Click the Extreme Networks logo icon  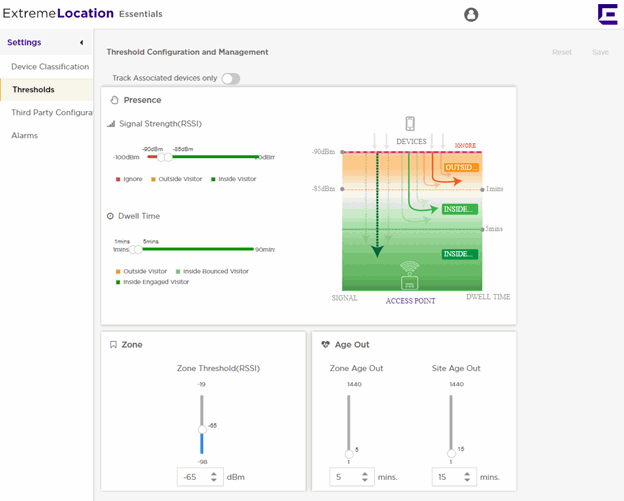coord(606,14)
